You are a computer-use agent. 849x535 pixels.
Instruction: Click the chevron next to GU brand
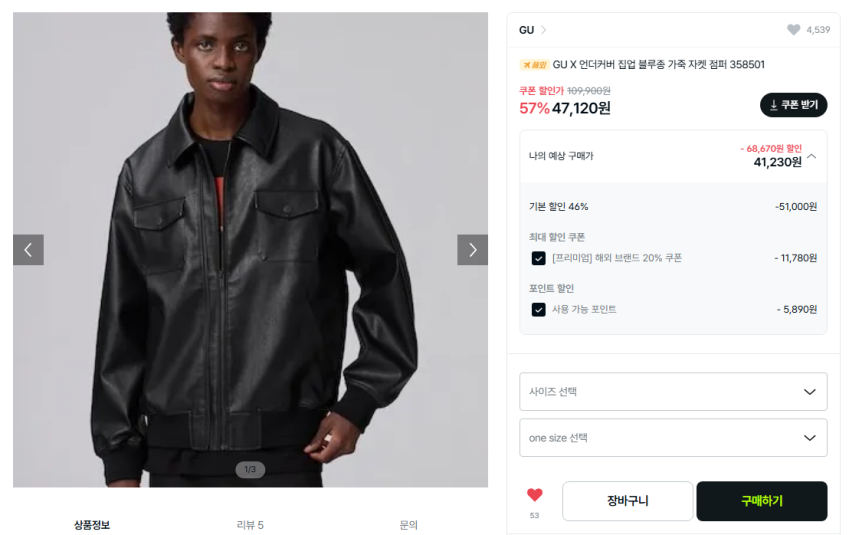pyautogui.click(x=544, y=30)
